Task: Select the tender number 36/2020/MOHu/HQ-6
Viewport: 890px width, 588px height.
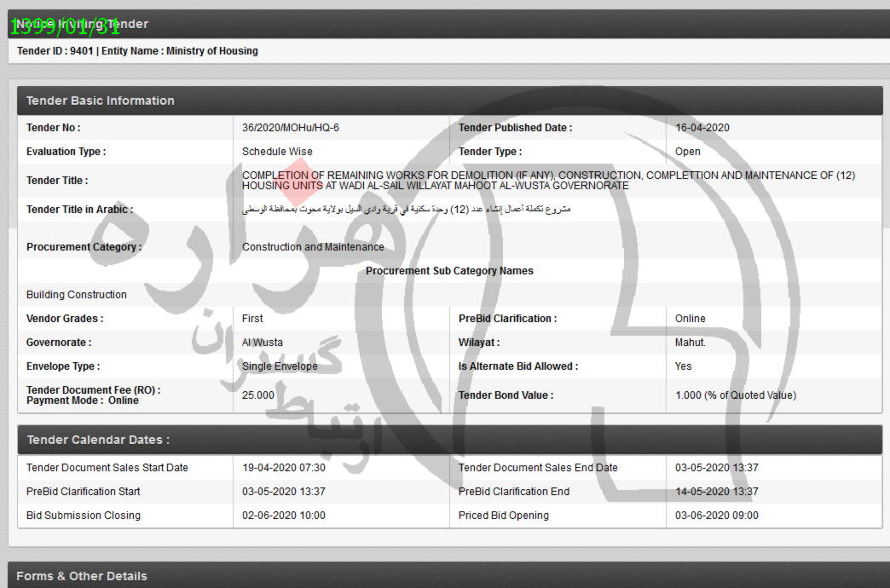Action: tap(291, 128)
